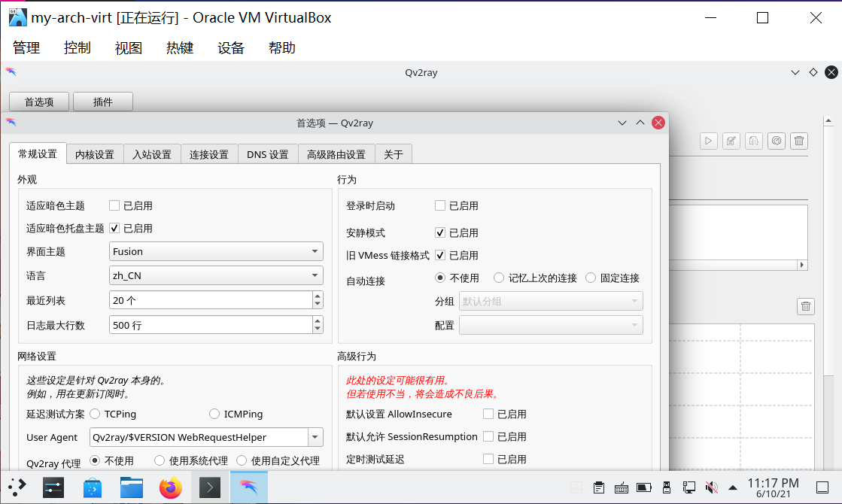
Task: Click the 首选项 button
Action: [38, 101]
